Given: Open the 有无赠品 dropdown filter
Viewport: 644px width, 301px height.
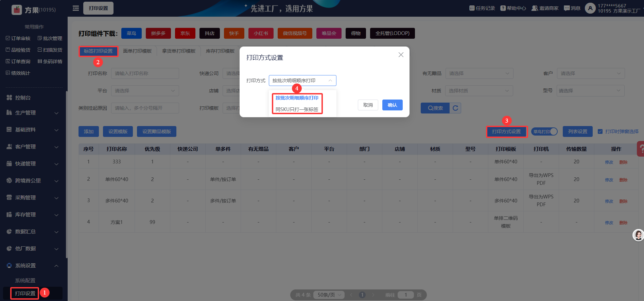Looking at the screenshot, I should point(479,73).
